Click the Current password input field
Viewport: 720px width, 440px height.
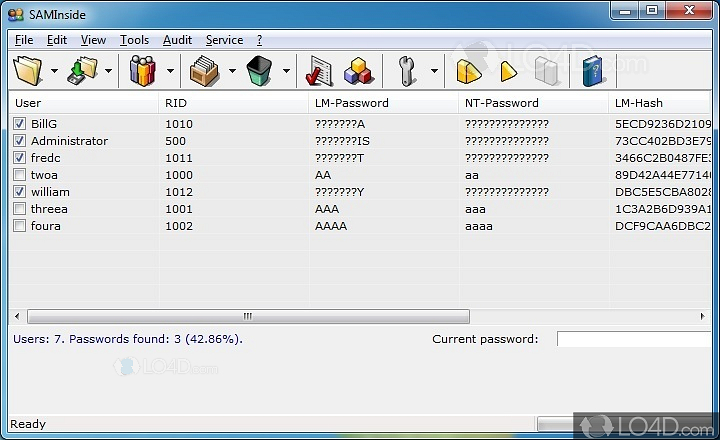[x=637, y=339]
